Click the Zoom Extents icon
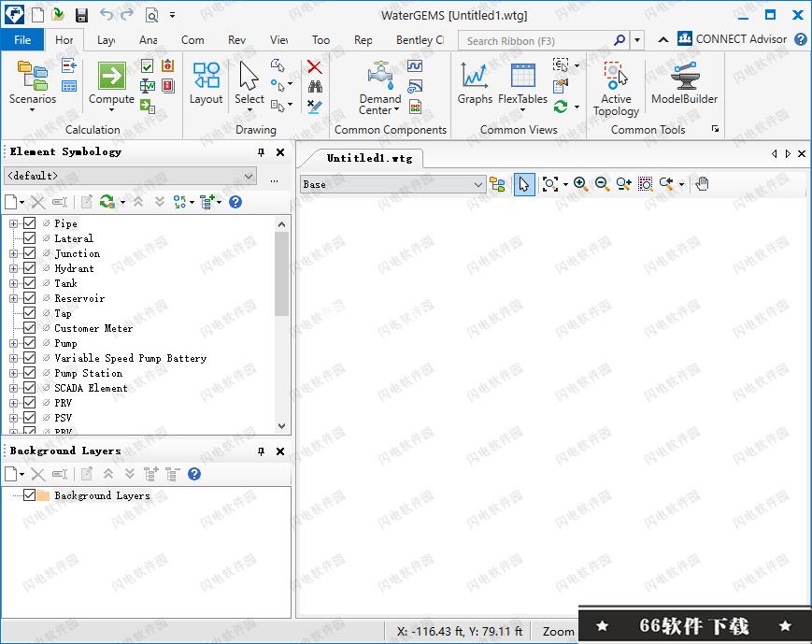The image size is (812, 644). 550,184
